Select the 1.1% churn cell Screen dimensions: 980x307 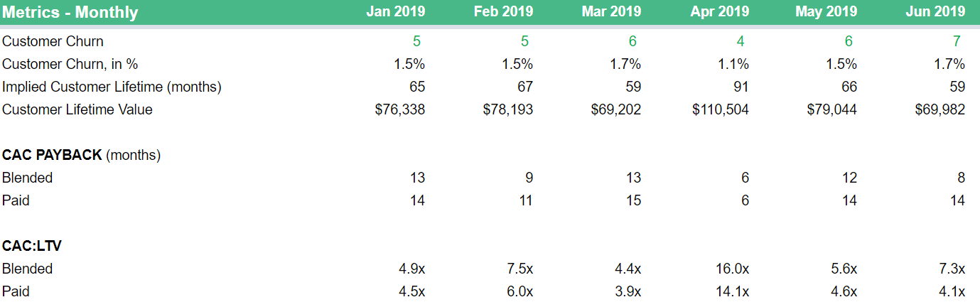click(734, 64)
